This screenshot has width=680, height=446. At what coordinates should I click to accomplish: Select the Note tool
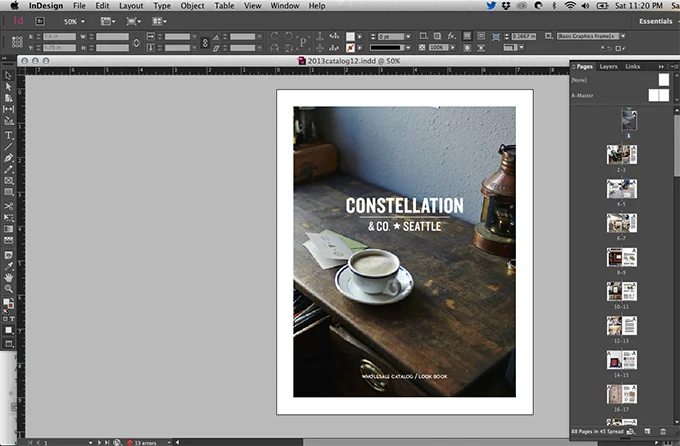[x=8, y=255]
